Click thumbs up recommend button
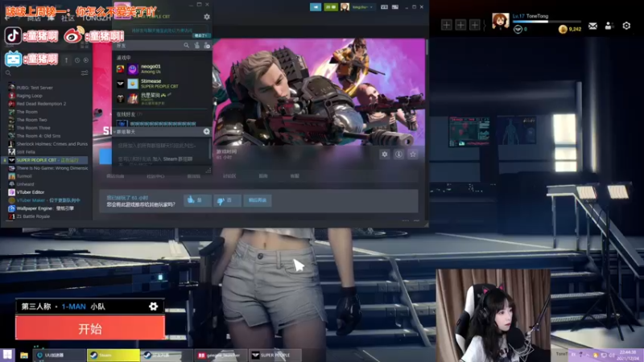Image resolution: width=644 pixels, height=362 pixels. 197,200
